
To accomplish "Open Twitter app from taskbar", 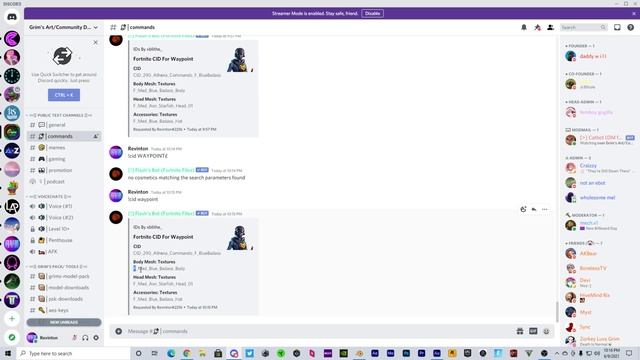I will click(x=249, y=353).
